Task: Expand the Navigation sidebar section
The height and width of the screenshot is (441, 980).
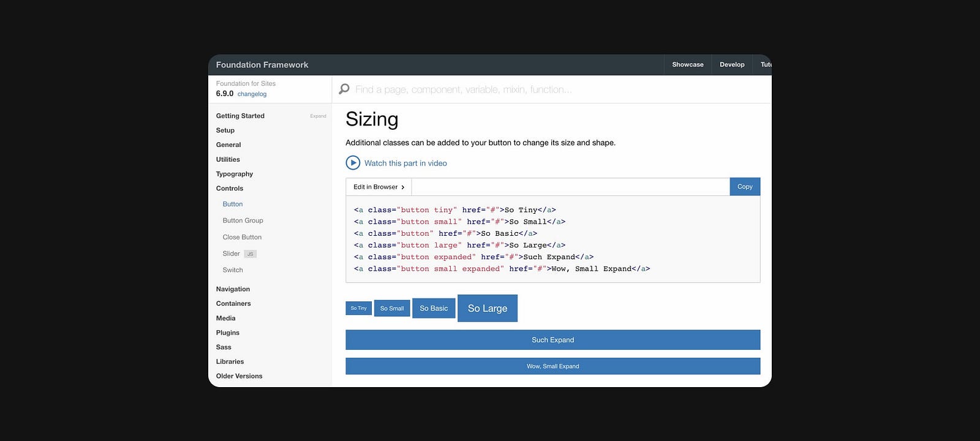Action: (233, 289)
